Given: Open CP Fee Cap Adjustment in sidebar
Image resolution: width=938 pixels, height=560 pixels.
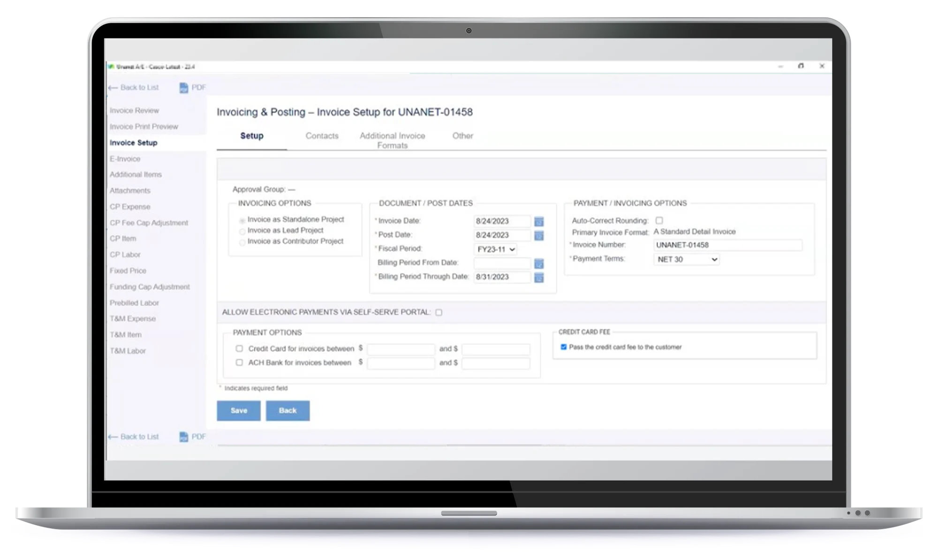Looking at the screenshot, I should point(149,223).
